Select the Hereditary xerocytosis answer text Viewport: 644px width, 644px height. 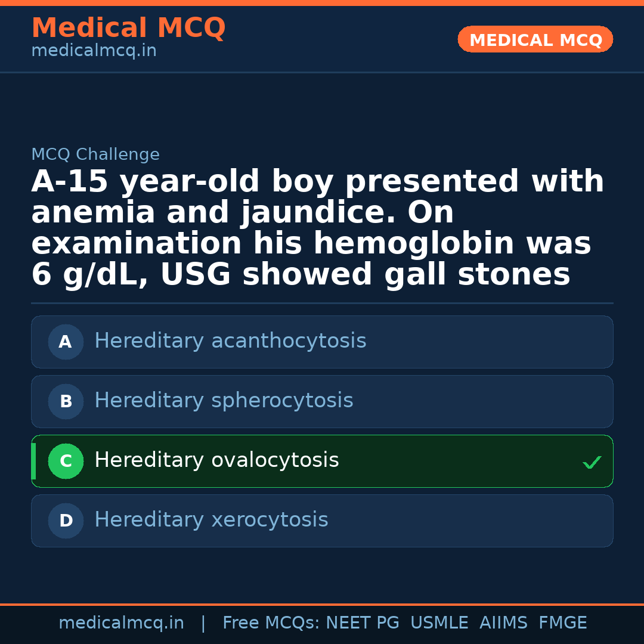(x=211, y=520)
